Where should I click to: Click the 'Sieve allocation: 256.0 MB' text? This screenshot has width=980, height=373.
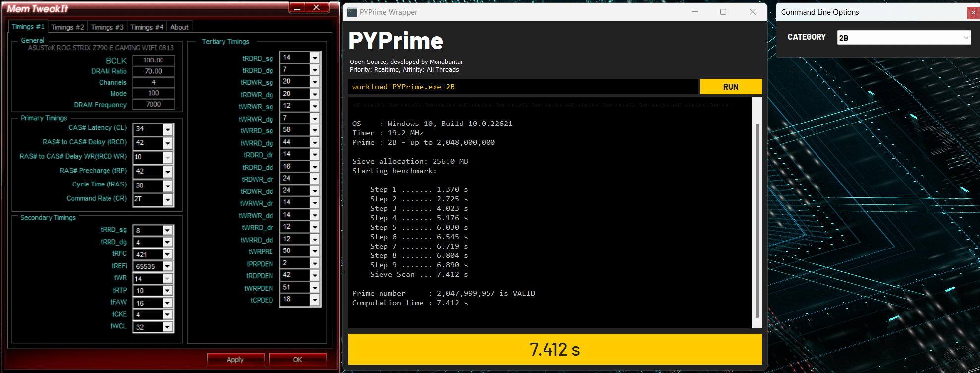[410, 162]
